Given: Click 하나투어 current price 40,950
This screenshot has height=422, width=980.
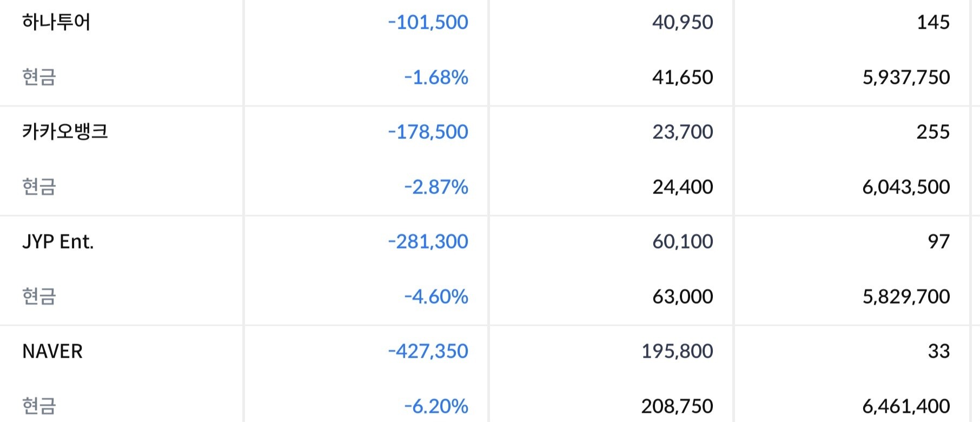Looking at the screenshot, I should coord(683,22).
